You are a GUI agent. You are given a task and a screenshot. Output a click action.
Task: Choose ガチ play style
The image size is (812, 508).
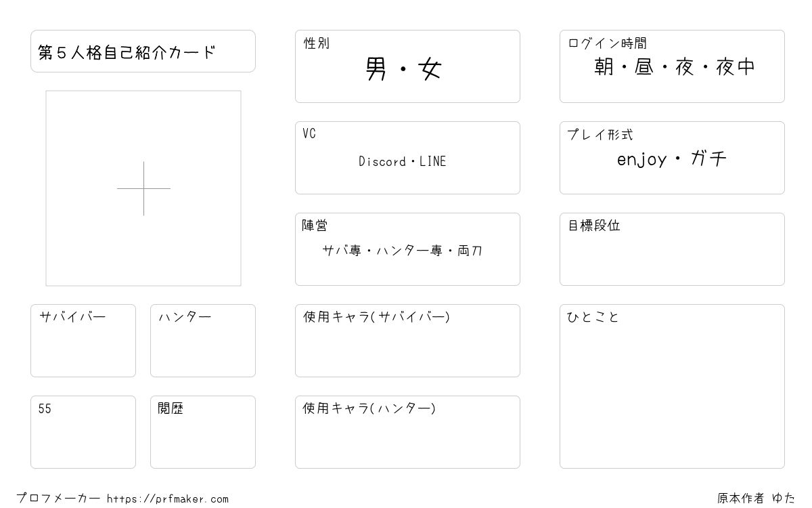(x=708, y=159)
